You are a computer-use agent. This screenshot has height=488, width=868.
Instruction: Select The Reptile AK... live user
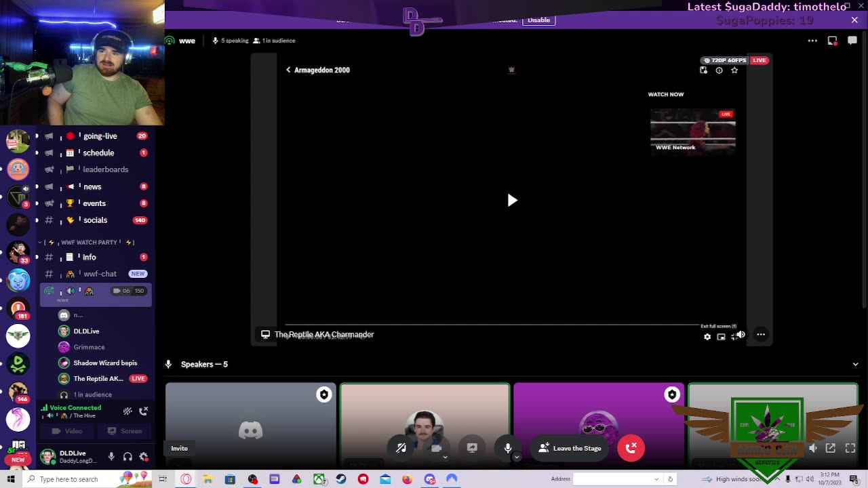(x=102, y=379)
